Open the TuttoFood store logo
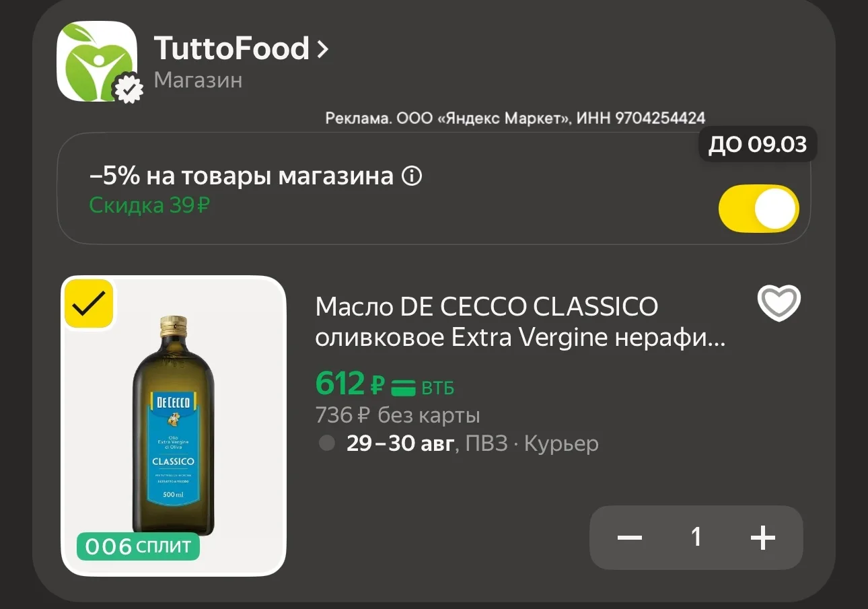The image size is (868, 609). (97, 62)
